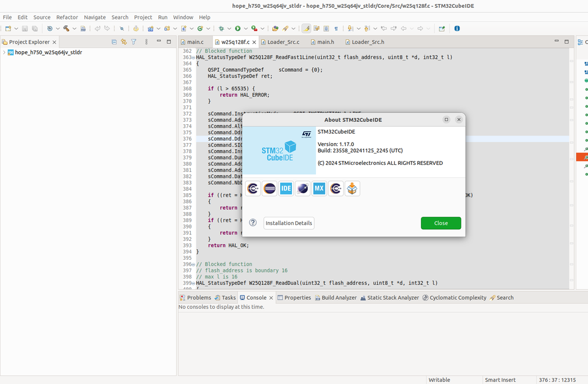The width and height of the screenshot is (588, 384).
Task: Open the Window menu
Action: pyautogui.click(x=183, y=17)
